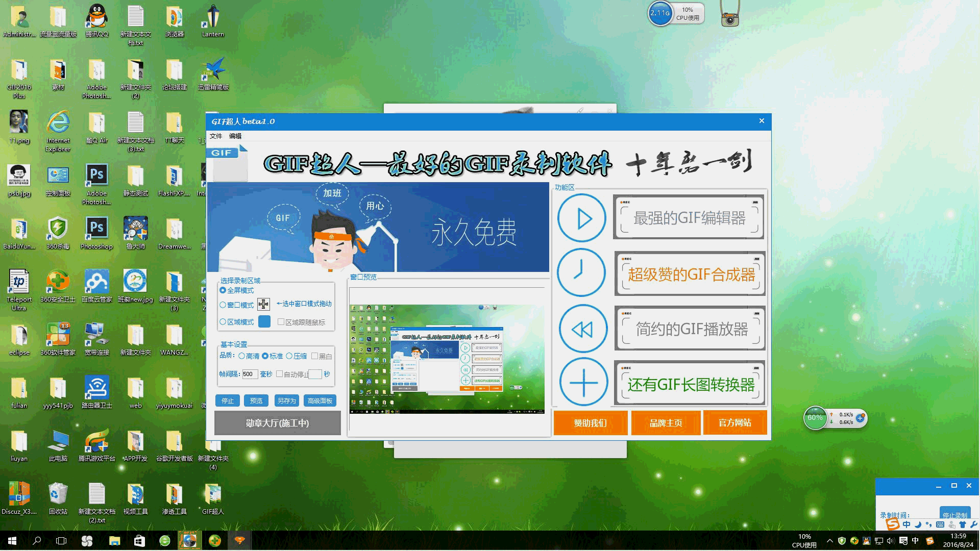
Task: Open GIF超人 desktop shortcut icon
Action: click(212, 494)
